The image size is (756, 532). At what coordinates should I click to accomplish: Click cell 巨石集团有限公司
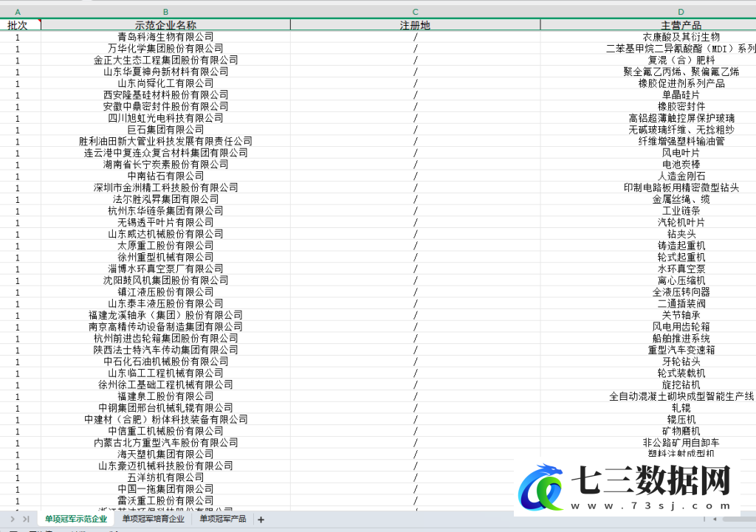165,130
